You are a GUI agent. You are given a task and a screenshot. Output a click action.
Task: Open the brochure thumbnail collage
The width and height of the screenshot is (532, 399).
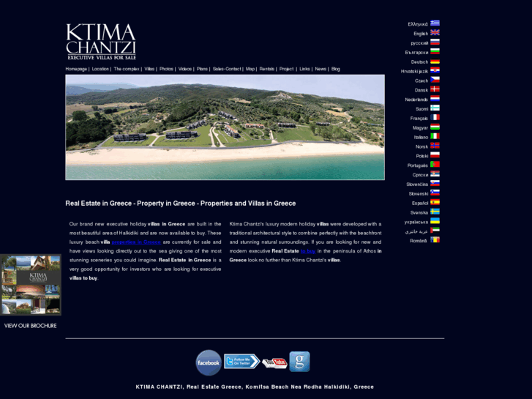point(31,285)
